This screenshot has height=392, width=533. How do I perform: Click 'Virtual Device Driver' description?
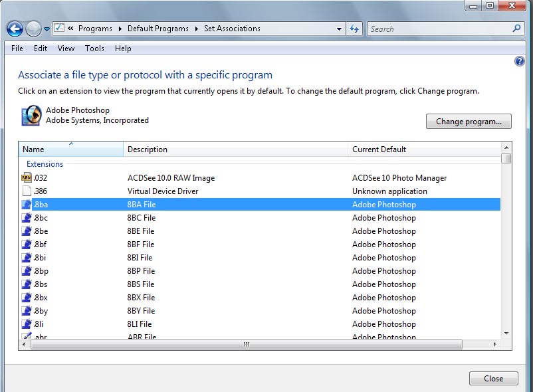tap(163, 191)
